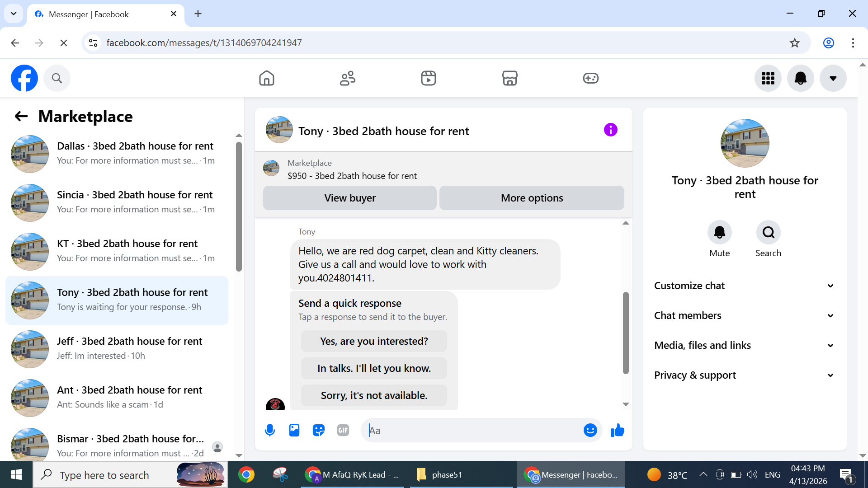Open conversation information purple icon
868x488 pixels.
[x=611, y=130]
